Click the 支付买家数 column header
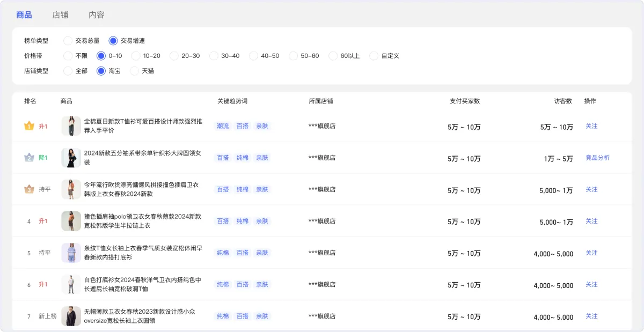 [x=465, y=101]
